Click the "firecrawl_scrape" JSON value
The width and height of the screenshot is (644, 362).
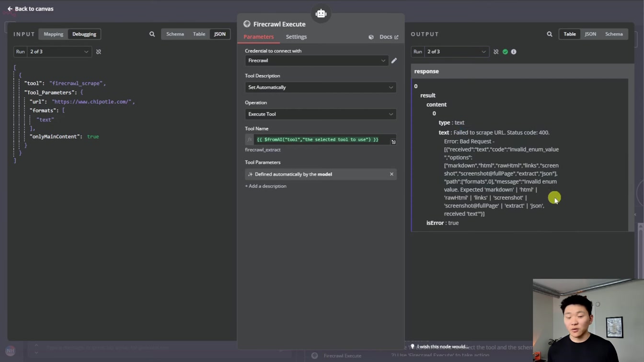coord(76,83)
